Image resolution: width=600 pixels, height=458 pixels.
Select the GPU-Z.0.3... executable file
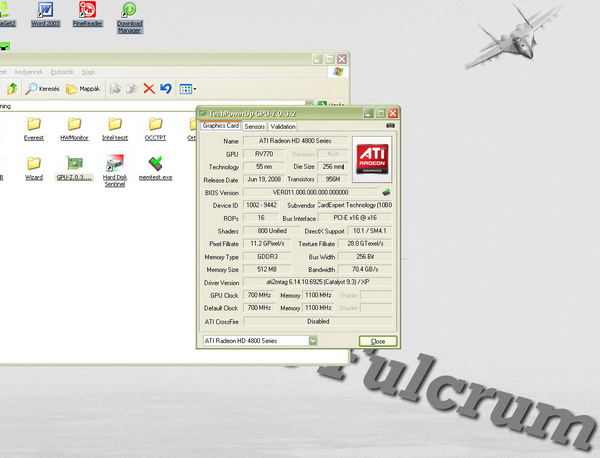[75, 169]
